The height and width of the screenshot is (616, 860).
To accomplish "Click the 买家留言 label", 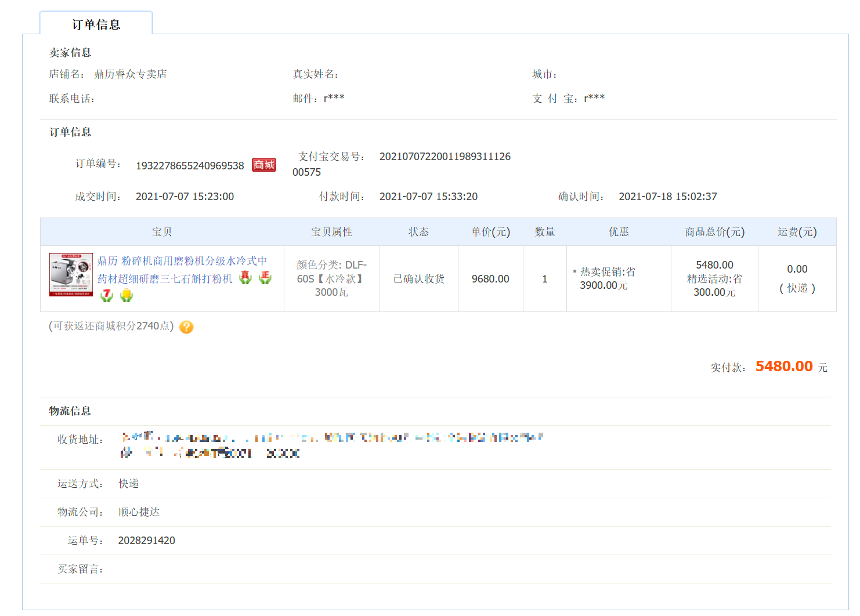I will point(80,570).
